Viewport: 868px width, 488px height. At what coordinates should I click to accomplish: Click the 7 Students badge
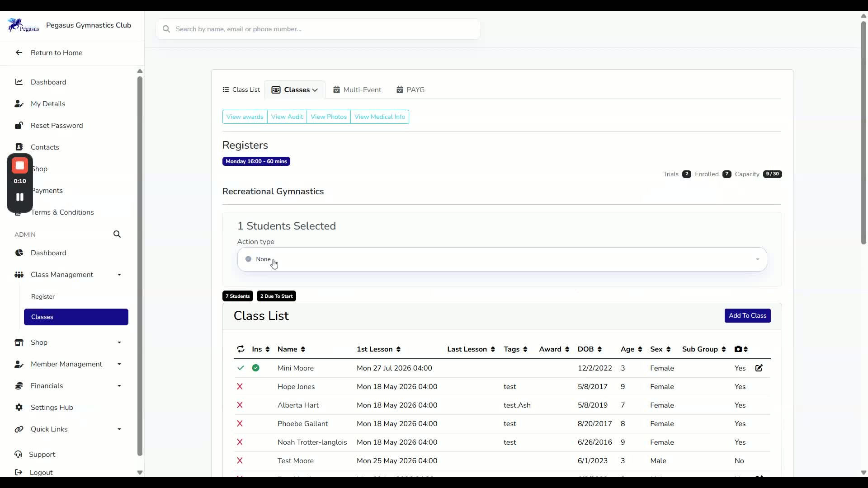pyautogui.click(x=237, y=296)
